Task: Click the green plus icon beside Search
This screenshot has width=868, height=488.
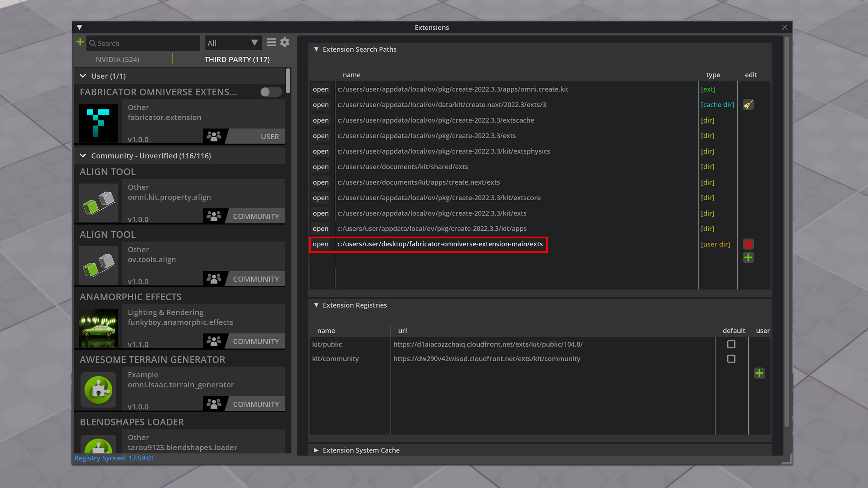Action: tap(80, 42)
